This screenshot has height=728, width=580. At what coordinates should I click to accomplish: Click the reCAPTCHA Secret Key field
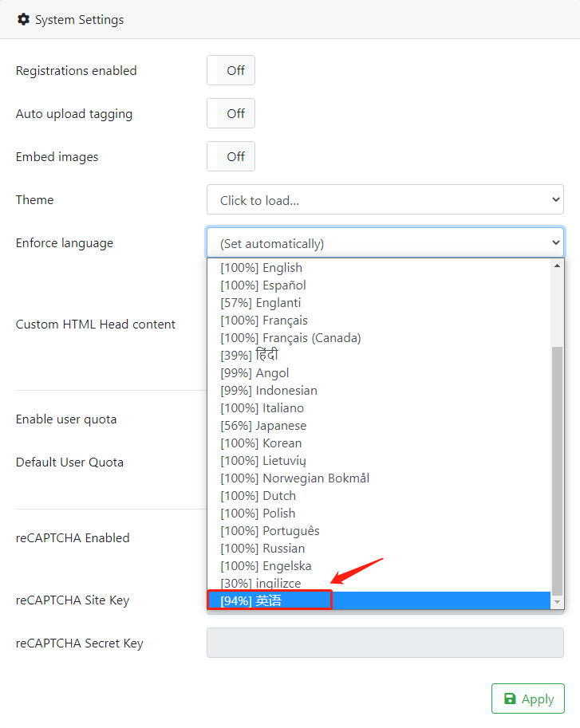pyautogui.click(x=385, y=643)
